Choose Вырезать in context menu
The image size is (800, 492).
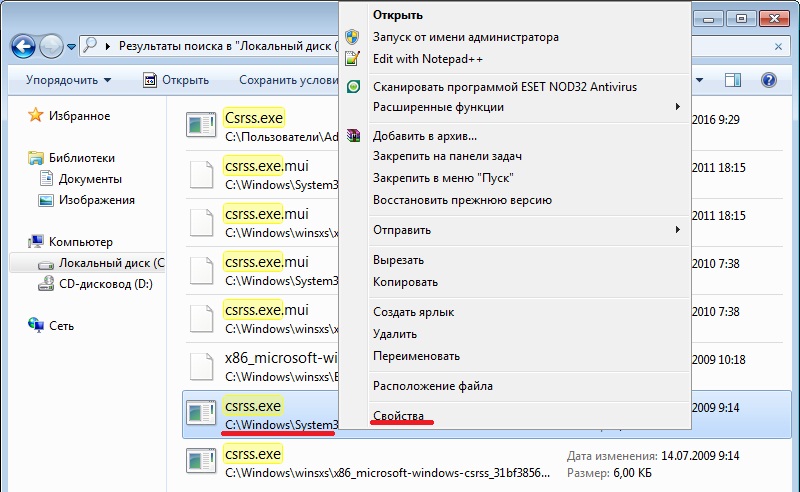[398, 260]
